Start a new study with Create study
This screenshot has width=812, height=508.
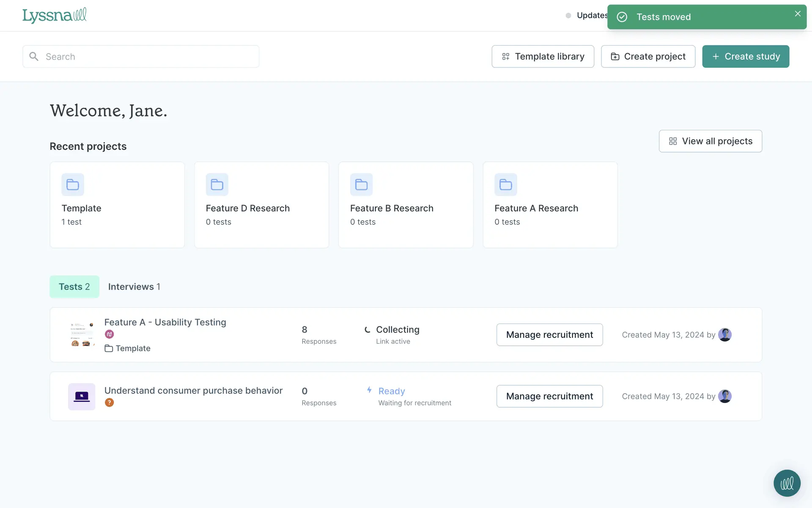(x=746, y=56)
